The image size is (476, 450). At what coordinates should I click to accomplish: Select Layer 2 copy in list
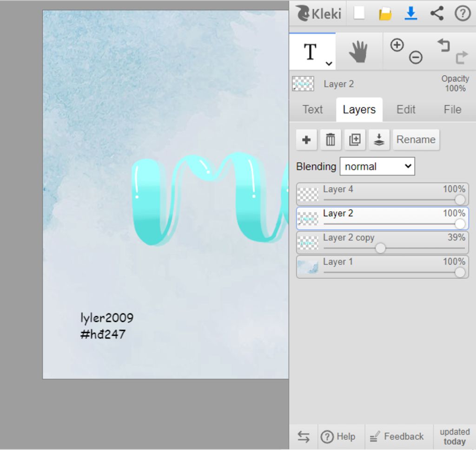tap(383, 242)
